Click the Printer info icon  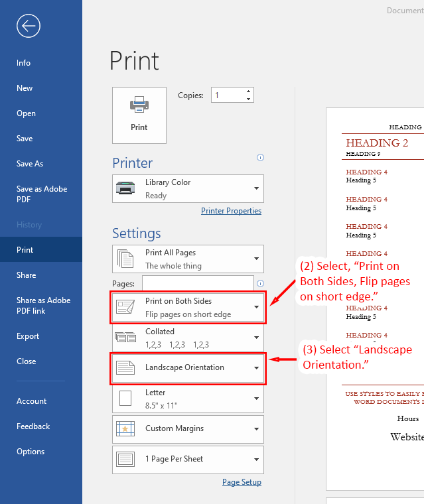(x=260, y=158)
